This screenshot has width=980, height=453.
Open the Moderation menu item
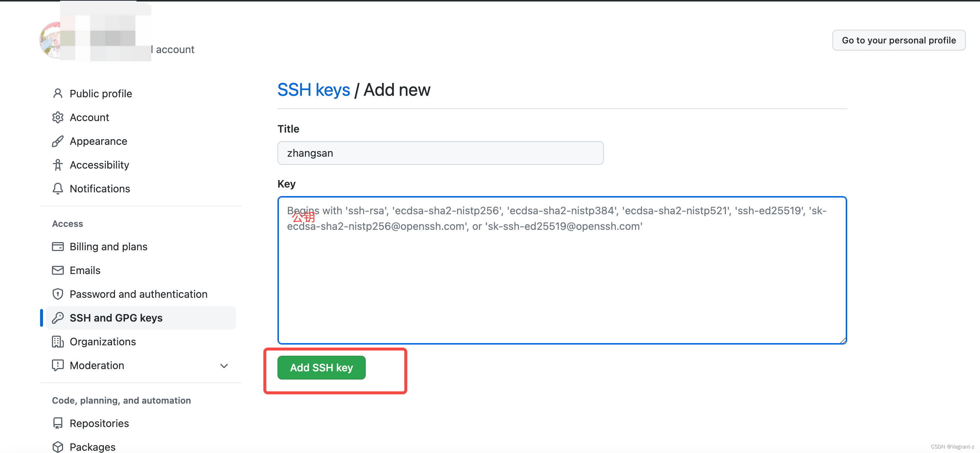[97, 365]
